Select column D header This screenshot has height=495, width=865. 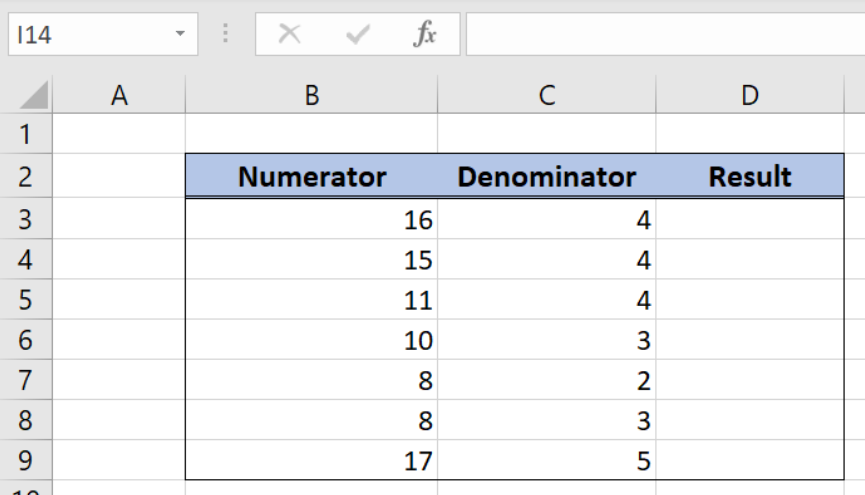[x=750, y=95]
